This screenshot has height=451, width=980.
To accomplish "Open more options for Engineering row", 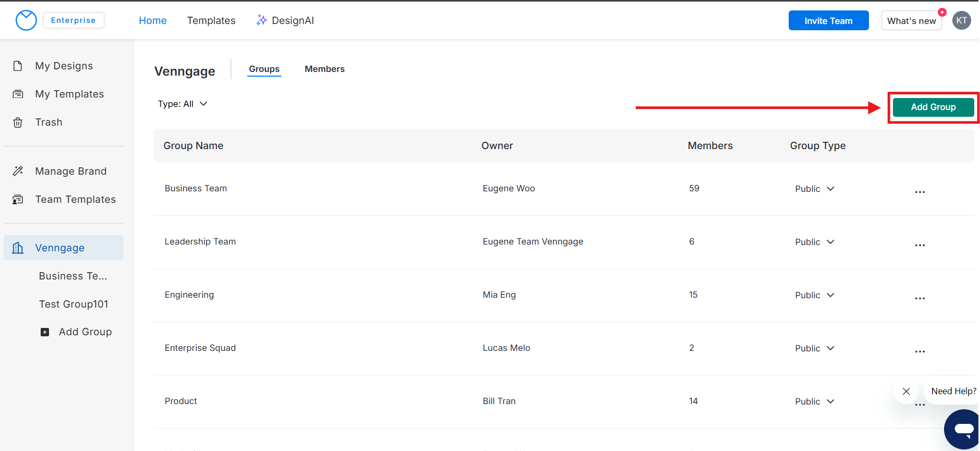I will [x=920, y=298].
